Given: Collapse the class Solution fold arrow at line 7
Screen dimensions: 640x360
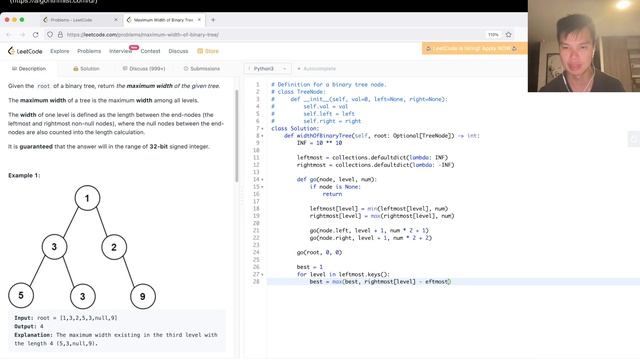Looking at the screenshot, I should 262,129.
